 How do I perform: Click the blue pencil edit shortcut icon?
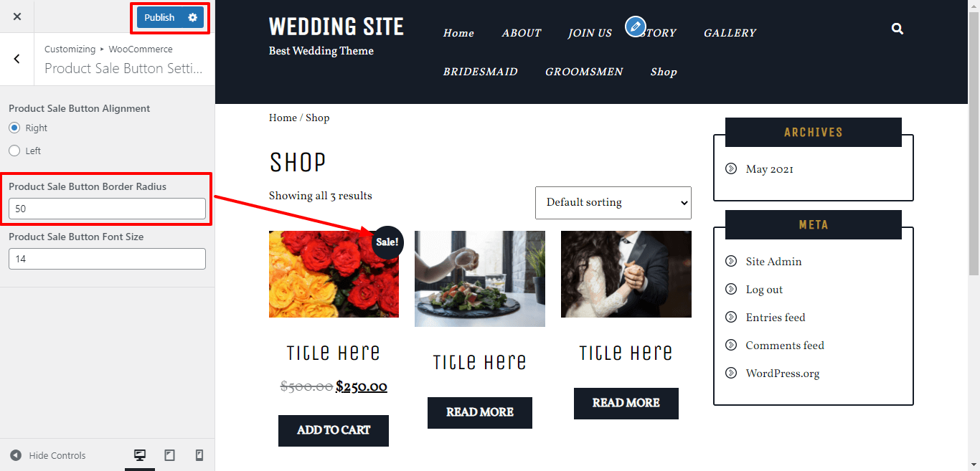pyautogui.click(x=635, y=27)
